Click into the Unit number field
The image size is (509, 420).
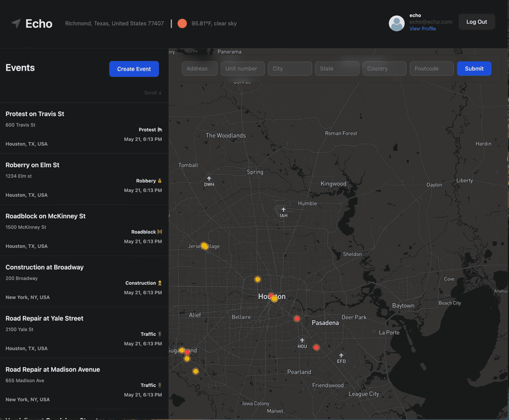(243, 68)
